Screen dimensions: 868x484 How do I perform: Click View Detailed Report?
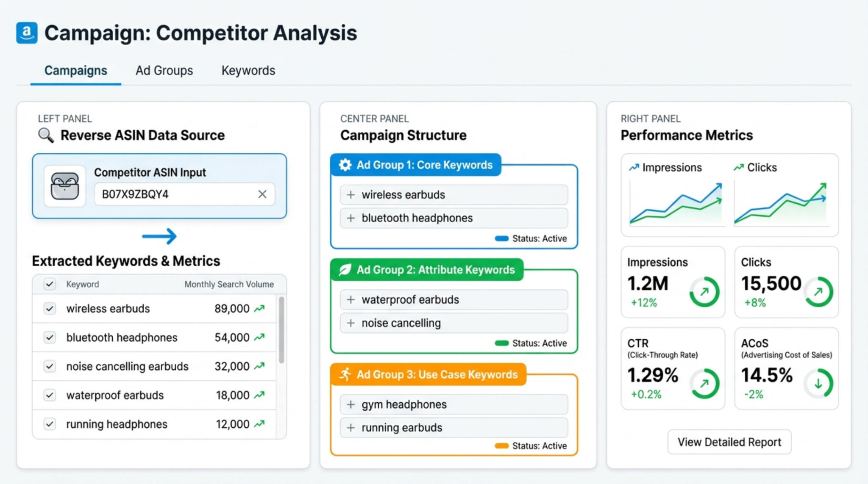(729, 442)
